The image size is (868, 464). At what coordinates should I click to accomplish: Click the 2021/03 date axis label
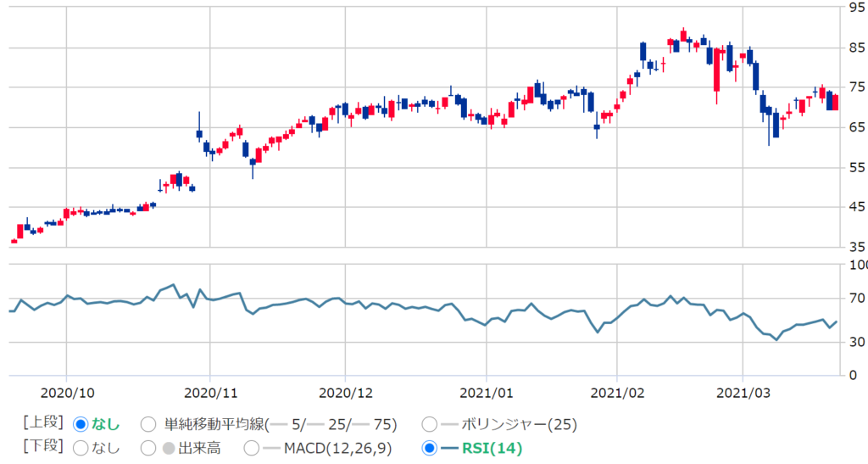(743, 393)
